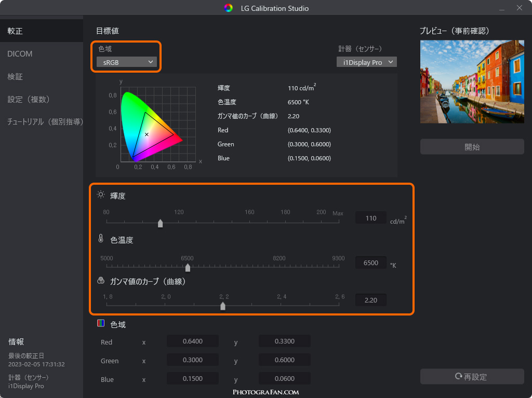Go to 設定（複数） in sidebar
Screen dimensions: 532x398
(42, 99)
